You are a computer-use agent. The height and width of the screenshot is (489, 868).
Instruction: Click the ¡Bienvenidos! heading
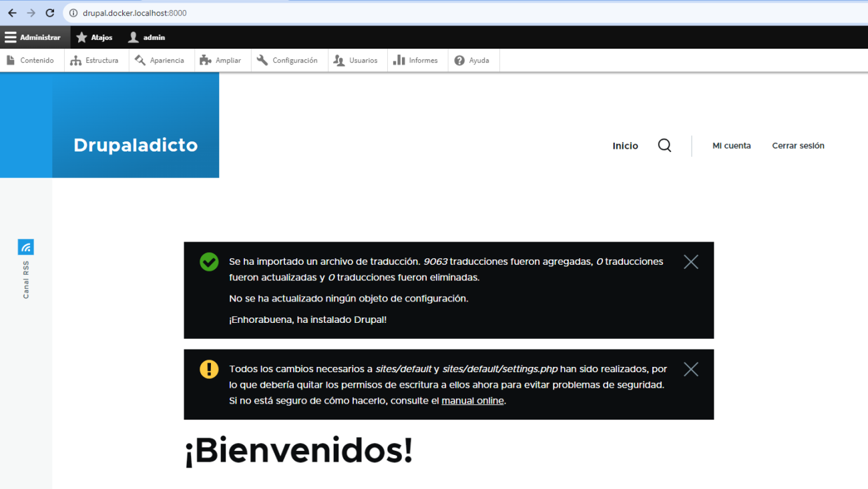[x=298, y=451]
